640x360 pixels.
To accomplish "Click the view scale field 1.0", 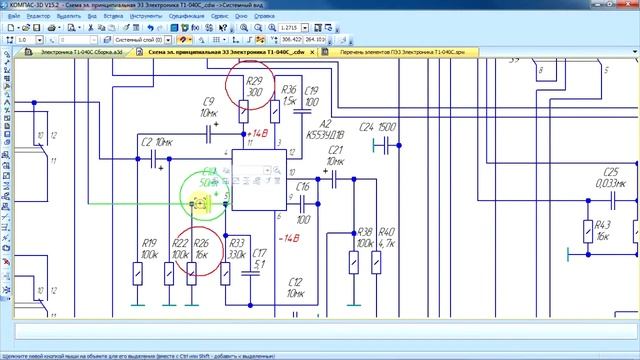I will 27,40.
